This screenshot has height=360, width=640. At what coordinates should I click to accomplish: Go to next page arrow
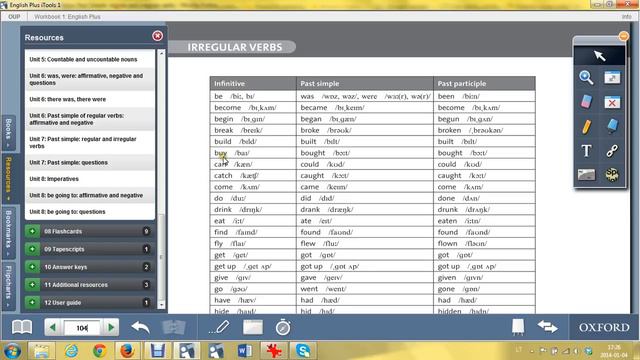tap(111, 327)
